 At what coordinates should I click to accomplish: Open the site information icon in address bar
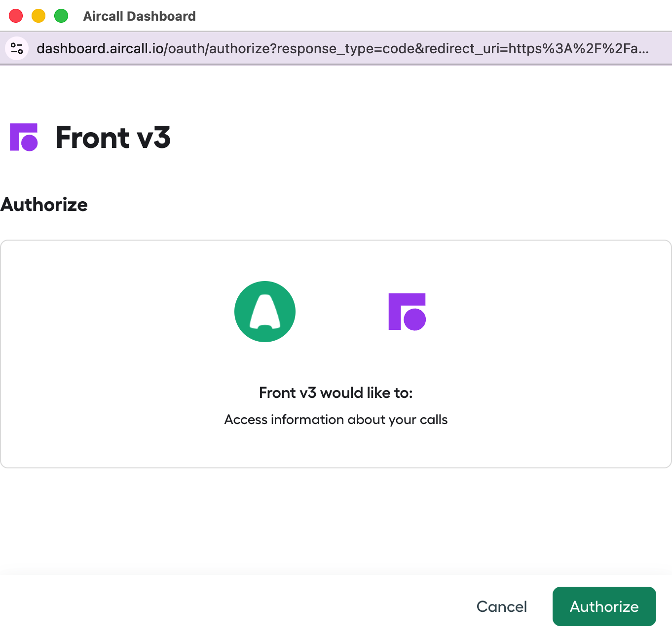point(17,48)
